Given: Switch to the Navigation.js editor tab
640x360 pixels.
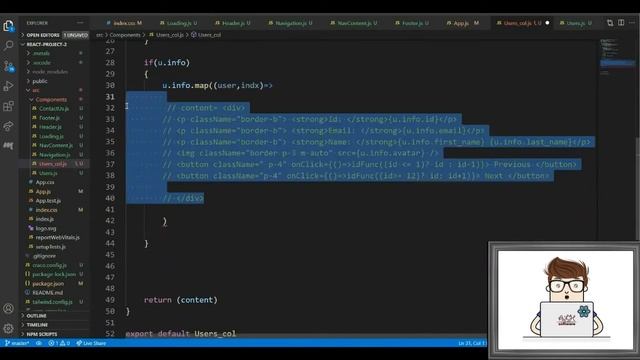Looking at the screenshot, I should pyautogui.click(x=290, y=23).
